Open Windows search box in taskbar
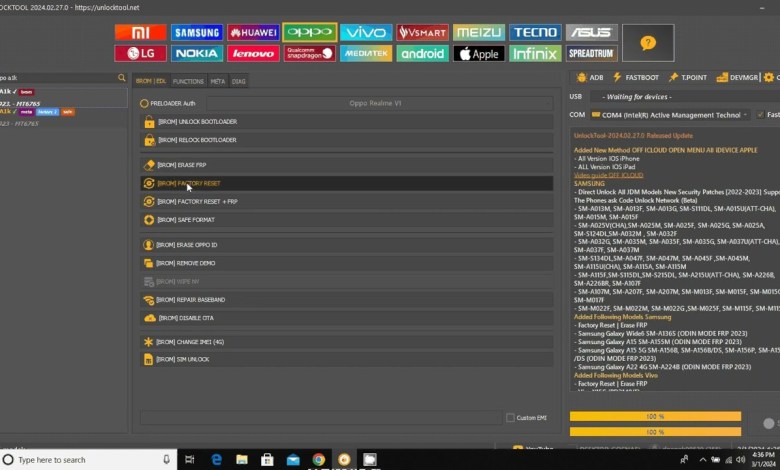780x470 pixels. coord(89,460)
